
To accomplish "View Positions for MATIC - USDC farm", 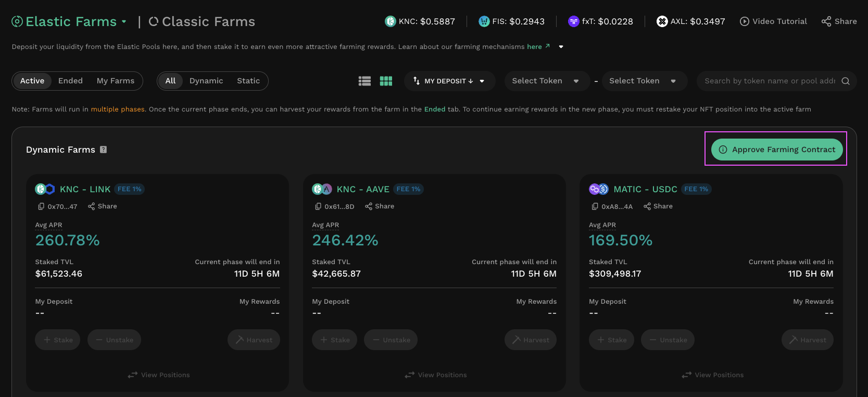I will coord(713,375).
